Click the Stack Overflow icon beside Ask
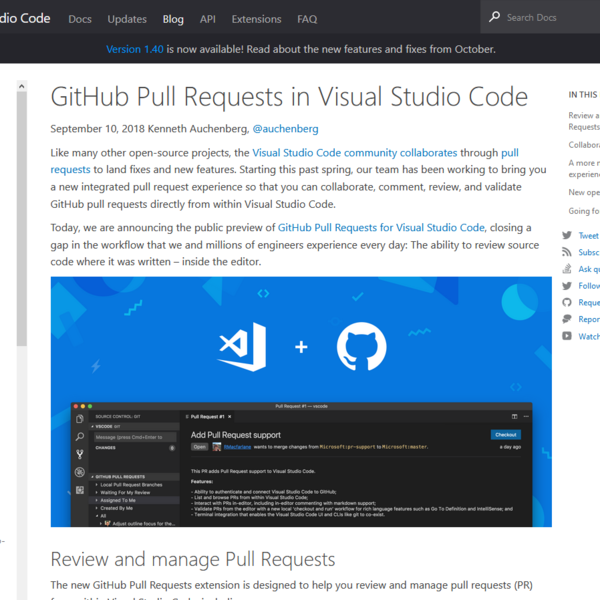 tap(567, 269)
